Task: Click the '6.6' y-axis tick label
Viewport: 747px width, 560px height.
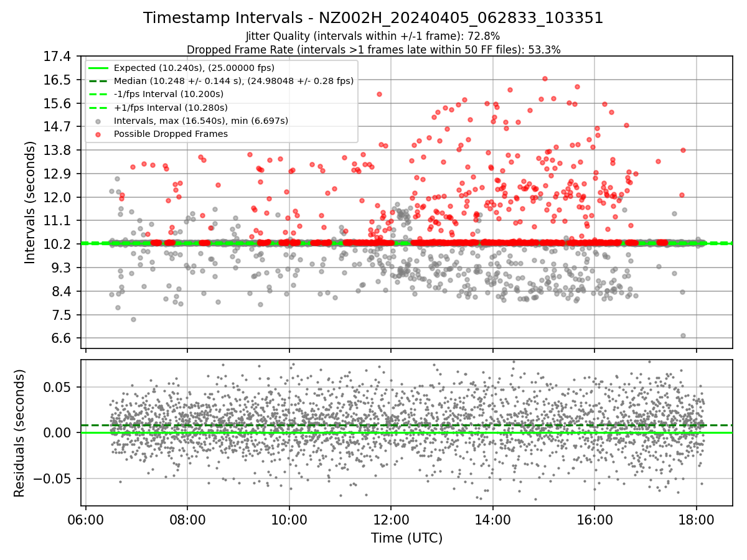Action: (60, 338)
